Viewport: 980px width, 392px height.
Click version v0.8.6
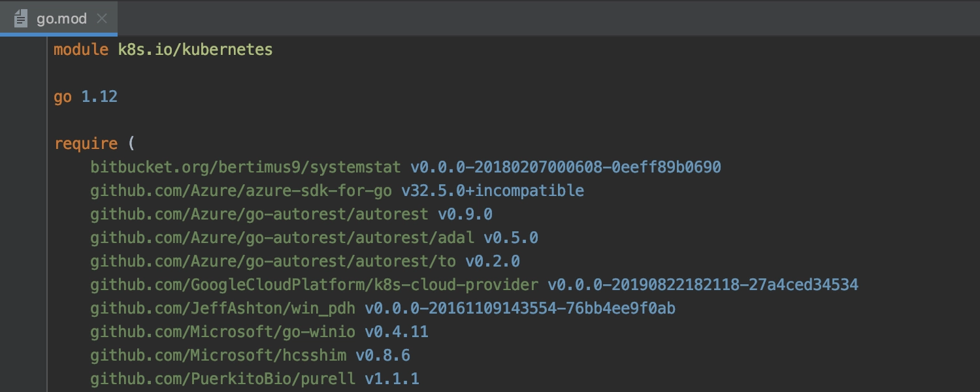click(383, 355)
